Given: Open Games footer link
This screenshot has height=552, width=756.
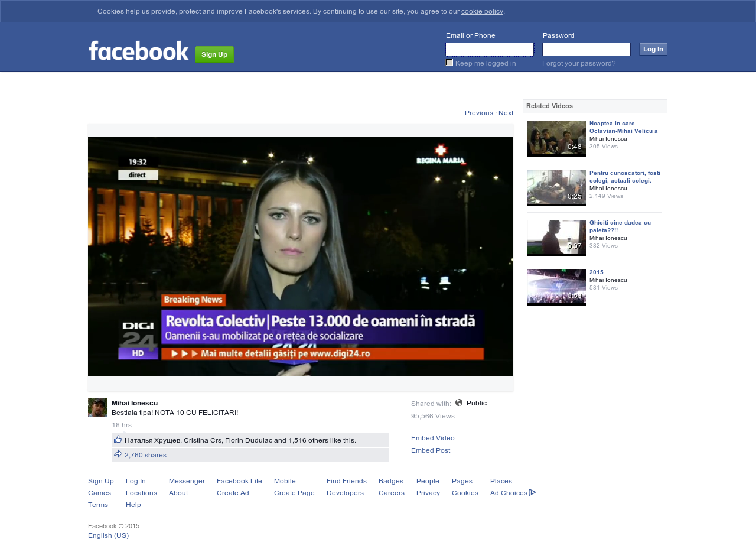Looking at the screenshot, I should pos(99,493).
